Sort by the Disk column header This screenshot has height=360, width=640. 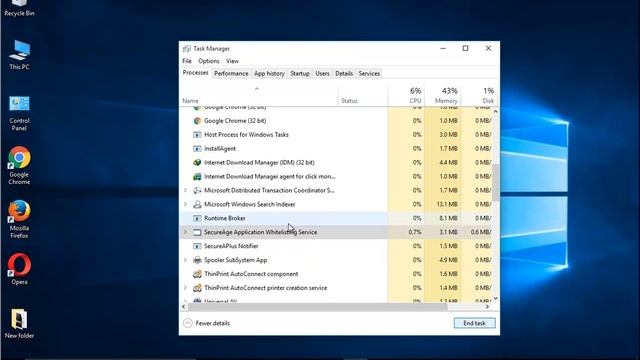pos(478,96)
